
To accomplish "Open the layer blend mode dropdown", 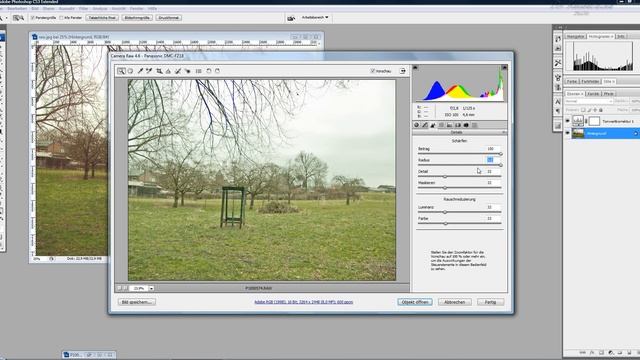I will point(589,101).
